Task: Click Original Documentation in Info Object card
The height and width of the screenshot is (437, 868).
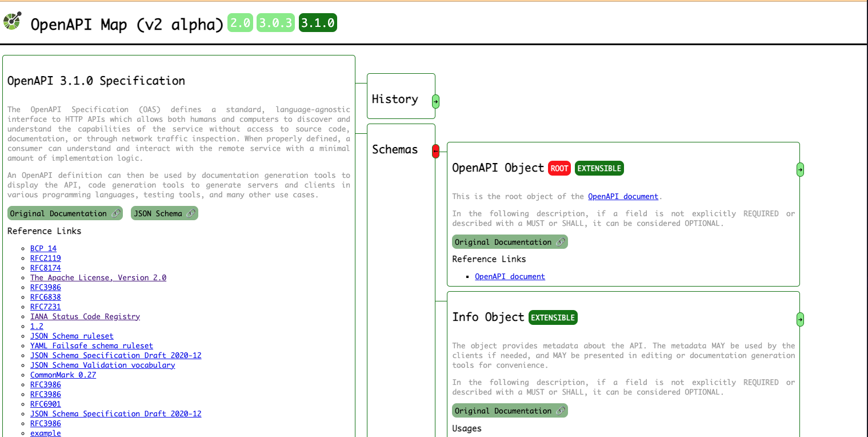Action: click(x=510, y=411)
